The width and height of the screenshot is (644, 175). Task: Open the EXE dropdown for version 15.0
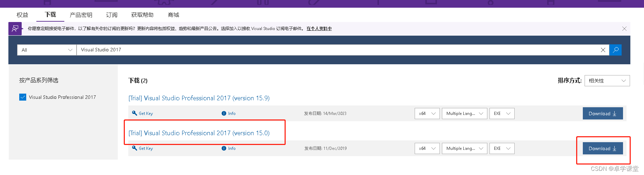tap(502, 148)
